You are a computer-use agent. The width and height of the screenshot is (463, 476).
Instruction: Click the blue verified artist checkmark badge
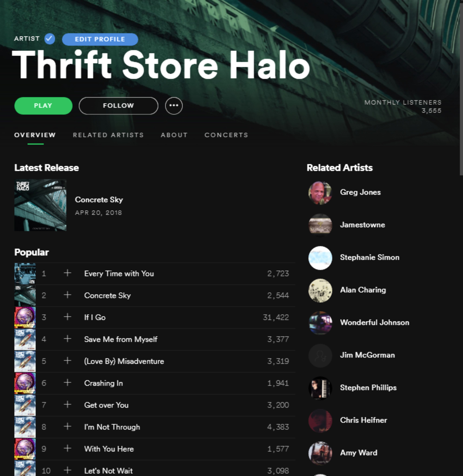pos(50,39)
